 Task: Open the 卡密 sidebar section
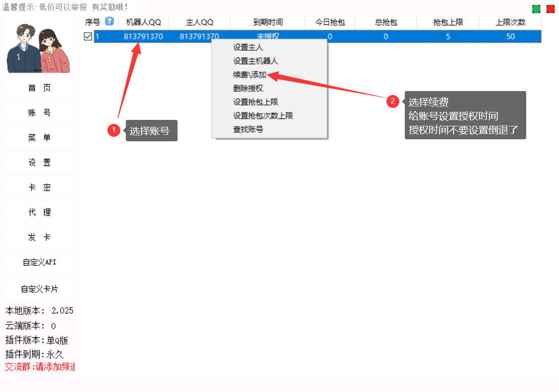[39, 188]
